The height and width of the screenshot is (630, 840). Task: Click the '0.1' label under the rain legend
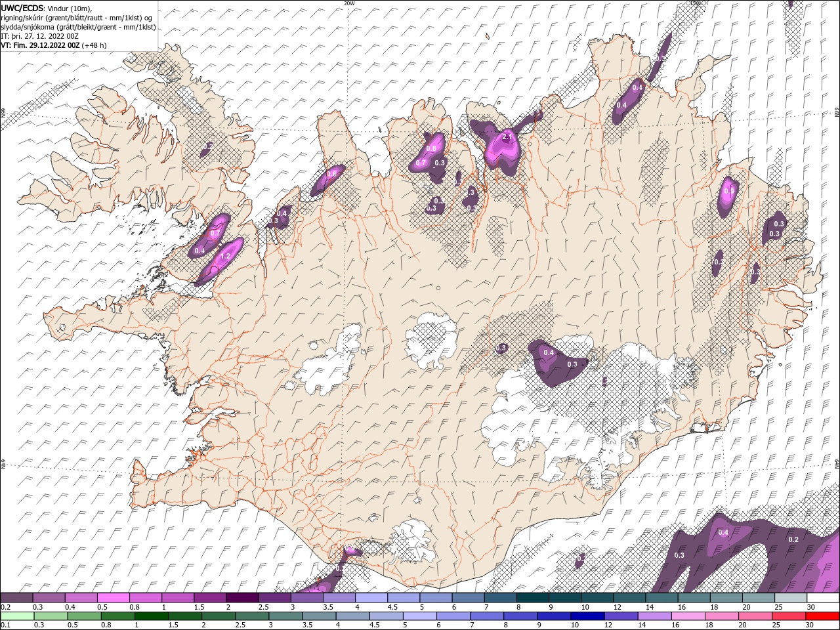click(x=5, y=625)
